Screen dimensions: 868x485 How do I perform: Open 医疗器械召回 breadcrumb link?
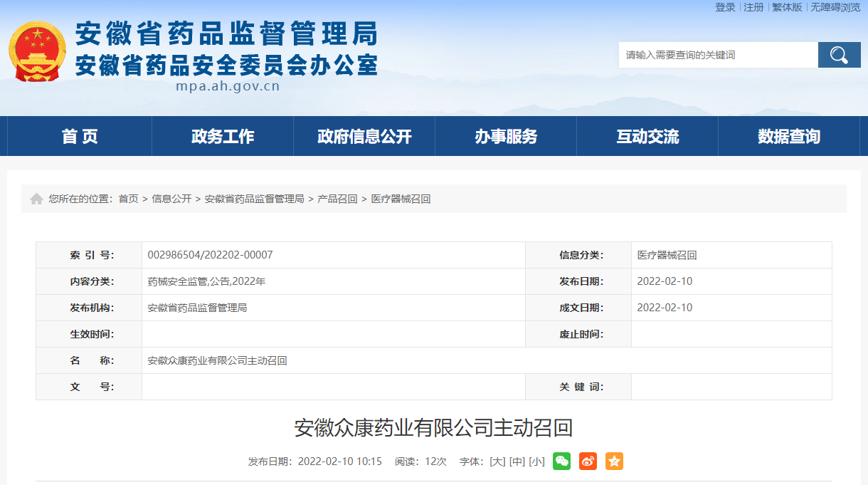pos(401,199)
